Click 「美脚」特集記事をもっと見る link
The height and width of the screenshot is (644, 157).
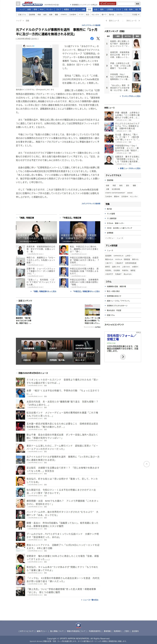[x=44, y=291]
